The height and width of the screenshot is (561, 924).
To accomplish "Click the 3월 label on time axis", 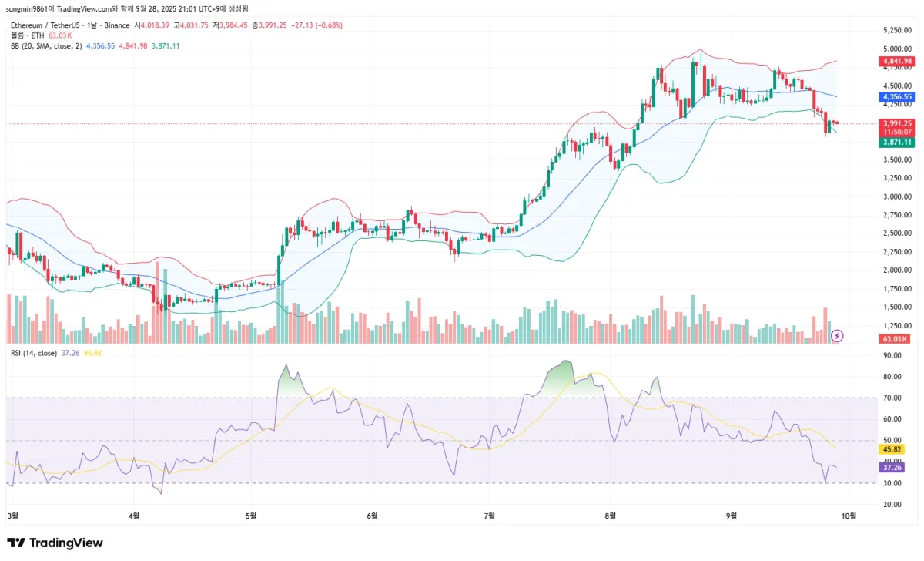I will click(x=12, y=515).
